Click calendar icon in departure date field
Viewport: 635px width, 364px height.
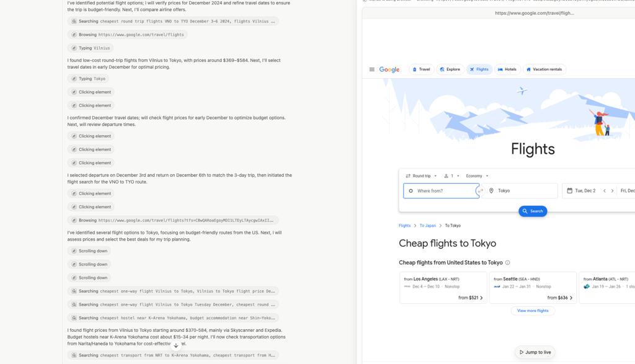[569, 191]
